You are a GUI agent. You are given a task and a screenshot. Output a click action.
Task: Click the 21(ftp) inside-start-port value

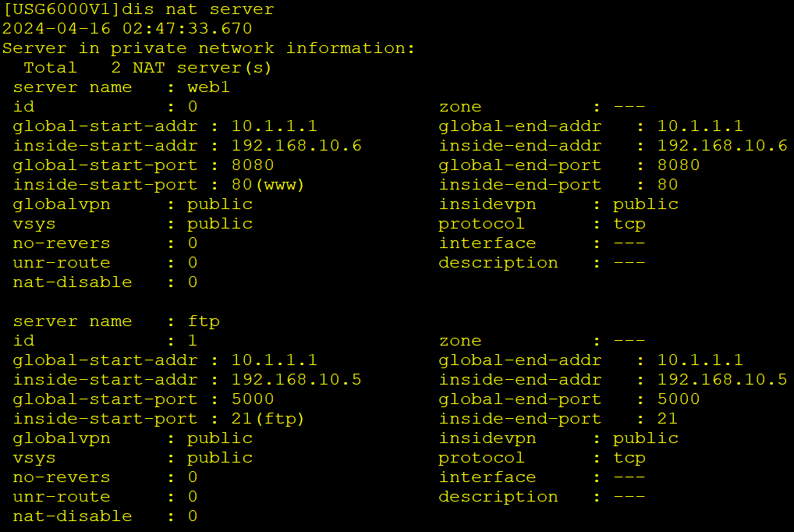tap(268, 419)
